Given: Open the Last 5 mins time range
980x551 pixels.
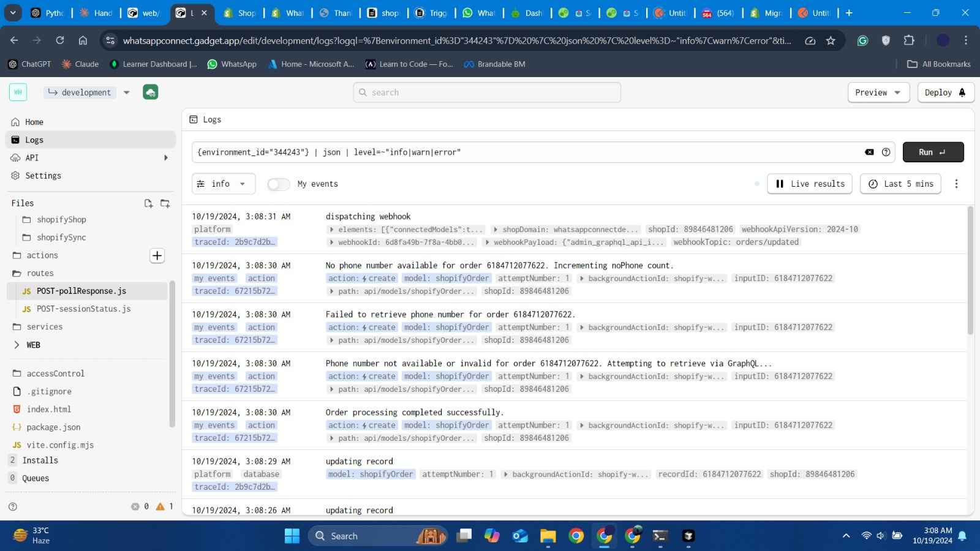Looking at the screenshot, I should pyautogui.click(x=900, y=184).
